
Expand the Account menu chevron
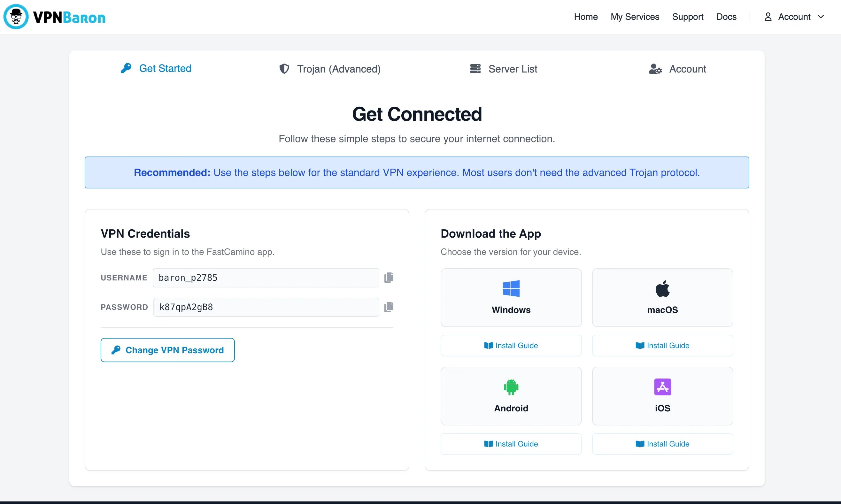click(822, 17)
